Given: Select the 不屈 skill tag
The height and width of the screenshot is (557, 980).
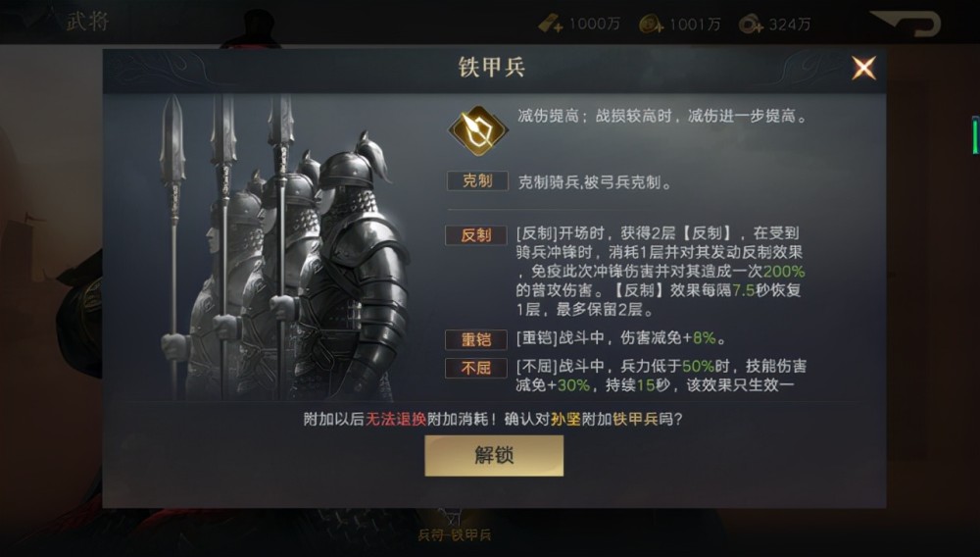Looking at the screenshot, I should [x=475, y=368].
